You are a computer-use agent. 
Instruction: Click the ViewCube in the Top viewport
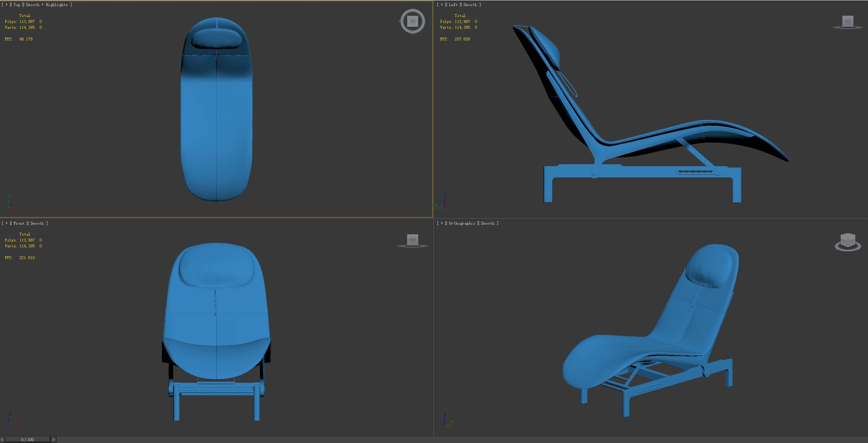point(412,21)
